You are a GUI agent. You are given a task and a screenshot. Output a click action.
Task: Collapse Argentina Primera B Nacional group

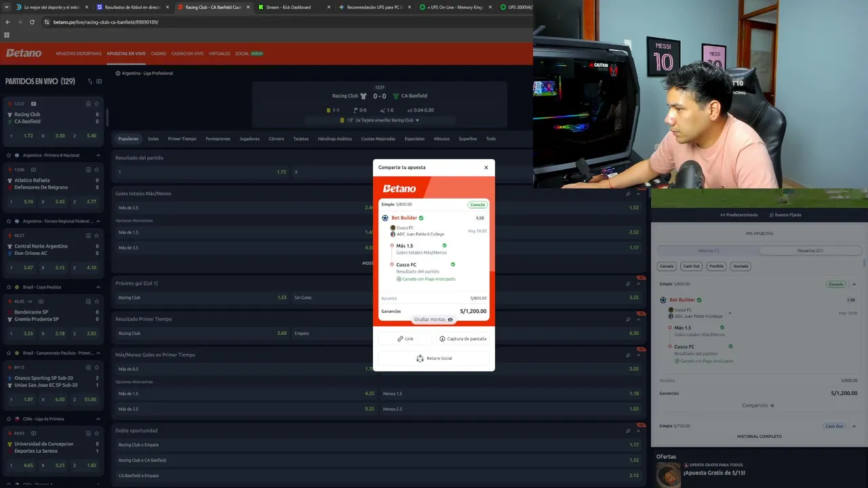[98, 155]
